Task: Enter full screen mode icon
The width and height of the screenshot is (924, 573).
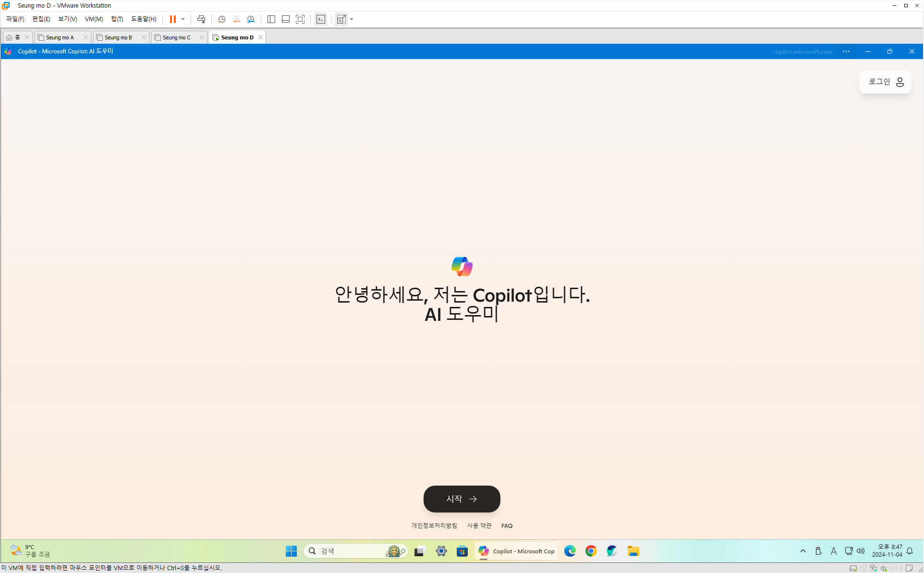Action: tap(300, 19)
